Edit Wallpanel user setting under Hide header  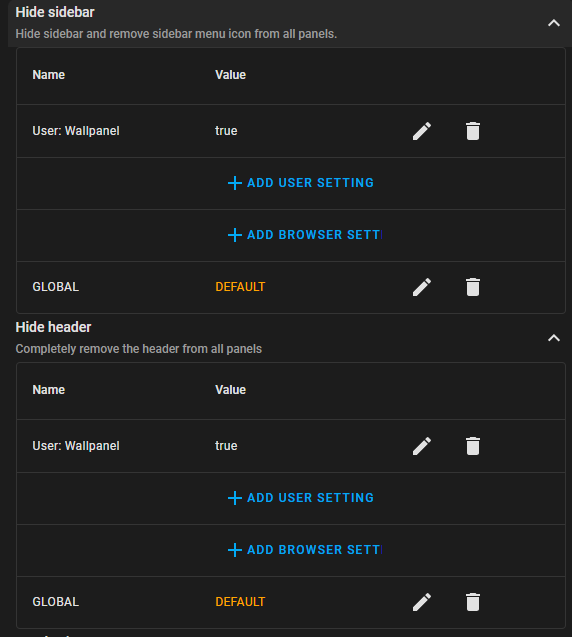(422, 446)
